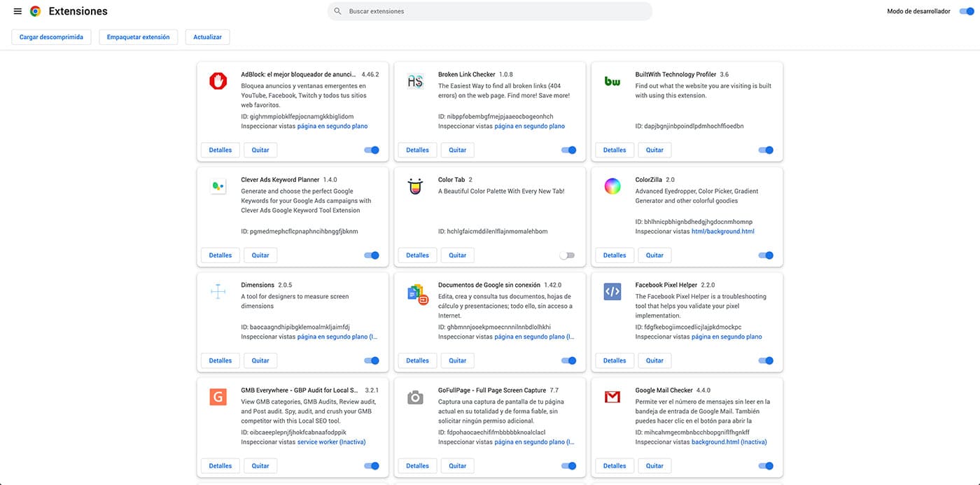Viewport: 980px width, 485px height.
Task: Click the Google Mail Checker envelope icon
Action: click(612, 397)
